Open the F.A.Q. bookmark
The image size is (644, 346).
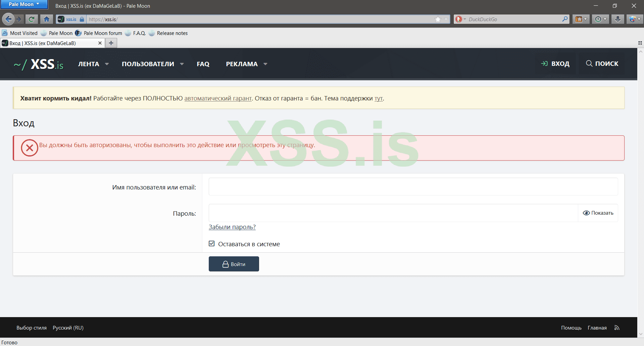135,33
